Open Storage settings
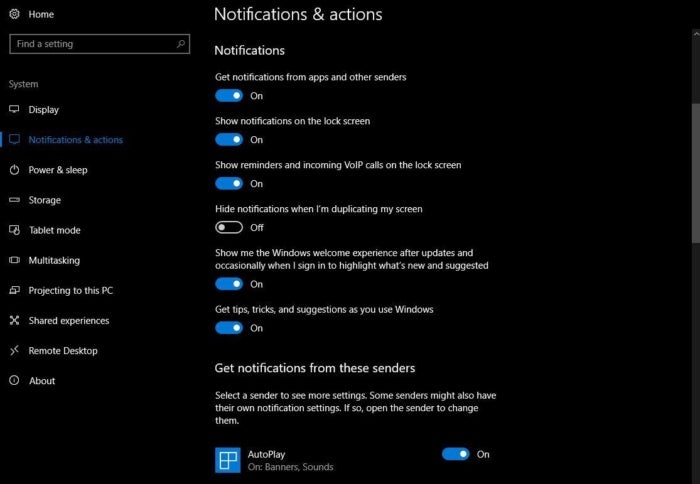 [x=45, y=200]
